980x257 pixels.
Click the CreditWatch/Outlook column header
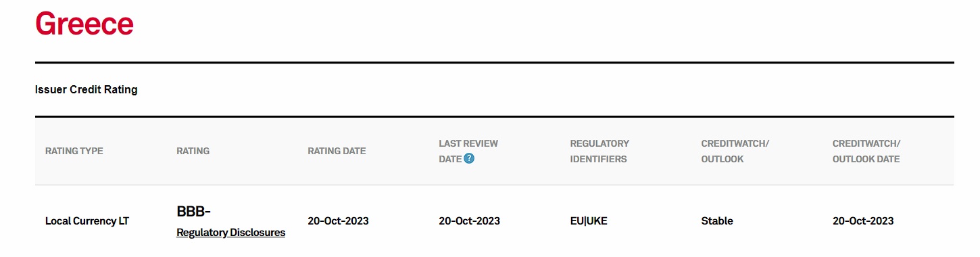(x=735, y=151)
